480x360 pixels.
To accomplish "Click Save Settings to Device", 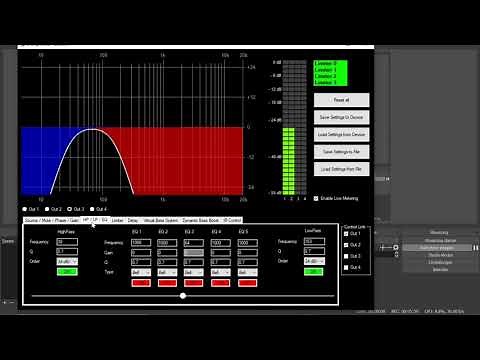I will [342, 117].
